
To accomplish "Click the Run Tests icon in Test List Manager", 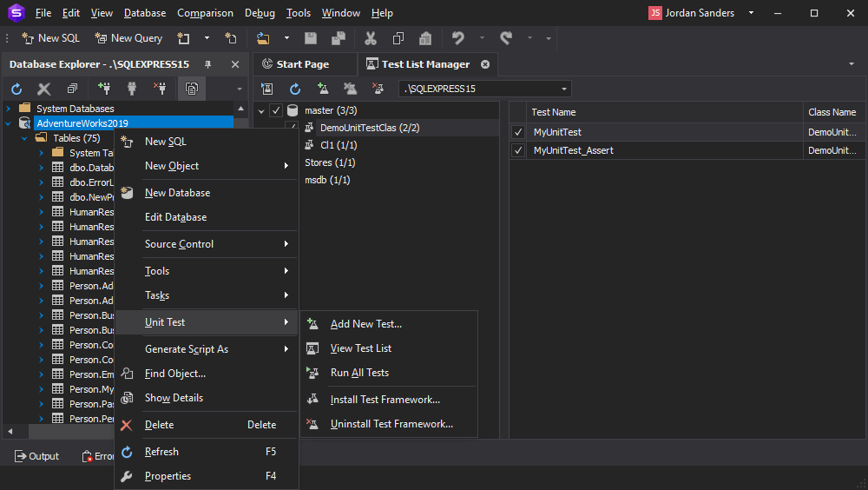I will coord(267,89).
